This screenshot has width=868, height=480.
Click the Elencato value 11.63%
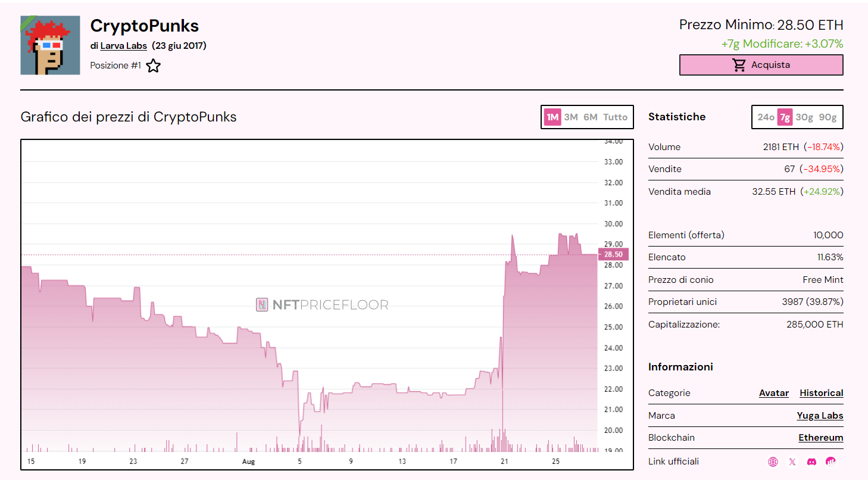click(830, 257)
